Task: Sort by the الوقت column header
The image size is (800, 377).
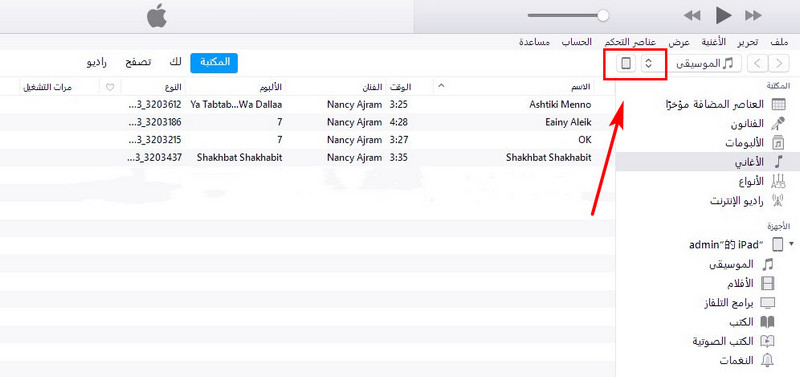Action: 401,87
